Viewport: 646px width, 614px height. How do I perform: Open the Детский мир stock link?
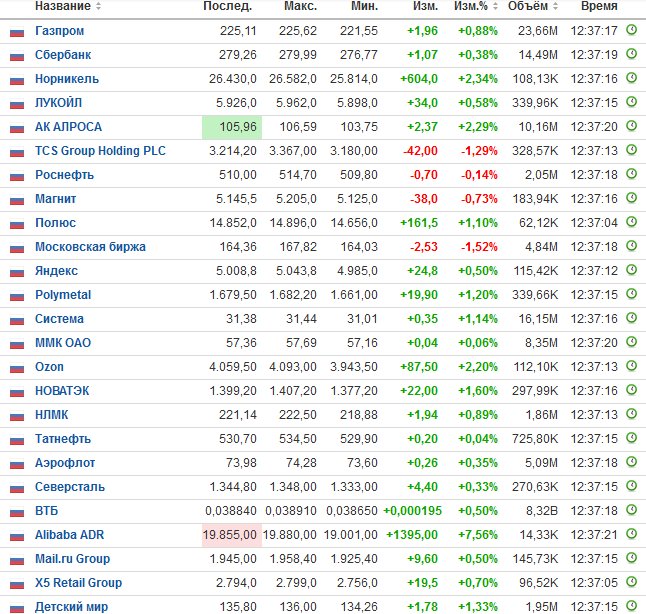(x=71, y=607)
